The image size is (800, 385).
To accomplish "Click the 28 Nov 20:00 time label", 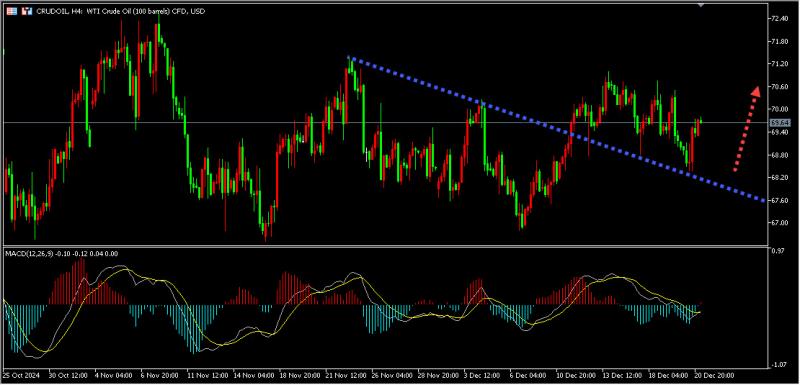I will [x=439, y=374].
